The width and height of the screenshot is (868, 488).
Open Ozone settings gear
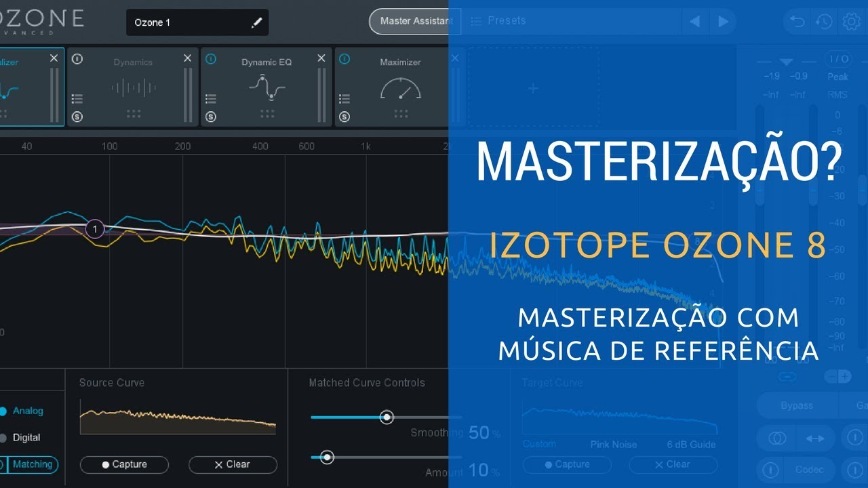[851, 22]
